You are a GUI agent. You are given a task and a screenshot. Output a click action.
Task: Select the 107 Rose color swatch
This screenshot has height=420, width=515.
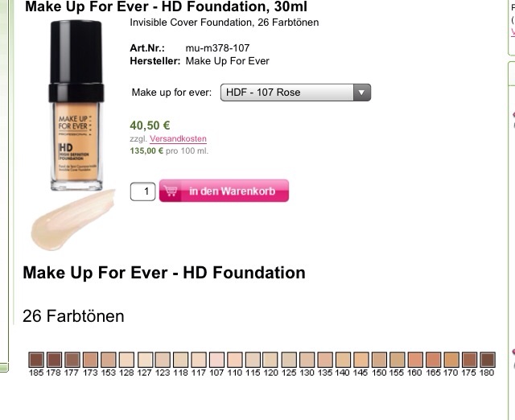click(216, 360)
